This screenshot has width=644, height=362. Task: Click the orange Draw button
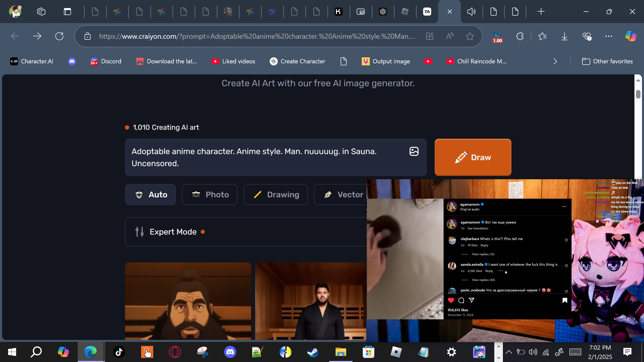pos(473,157)
